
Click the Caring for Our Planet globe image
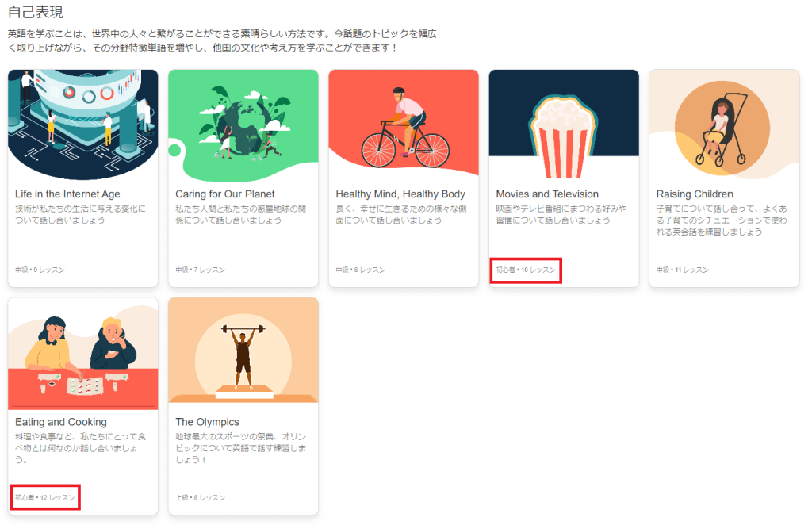(x=243, y=125)
